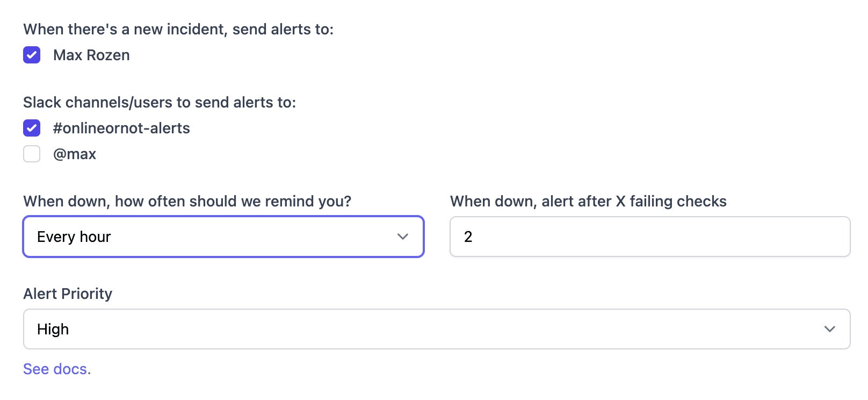Check the @max Slack user option
The image size is (868, 400).
pyautogui.click(x=32, y=154)
